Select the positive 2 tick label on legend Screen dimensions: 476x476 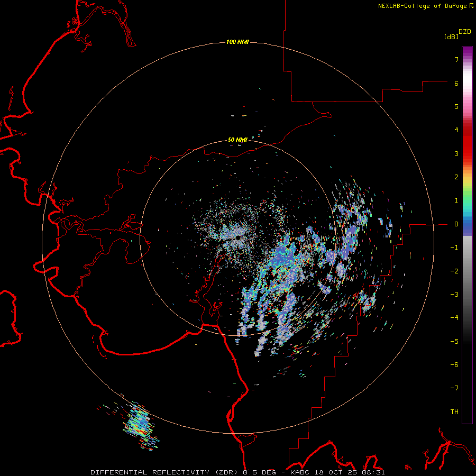click(456, 177)
